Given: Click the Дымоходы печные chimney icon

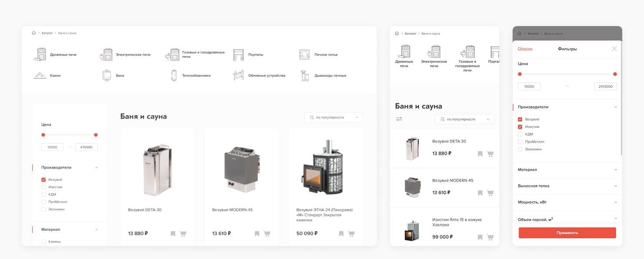Looking at the screenshot, I should (305, 76).
